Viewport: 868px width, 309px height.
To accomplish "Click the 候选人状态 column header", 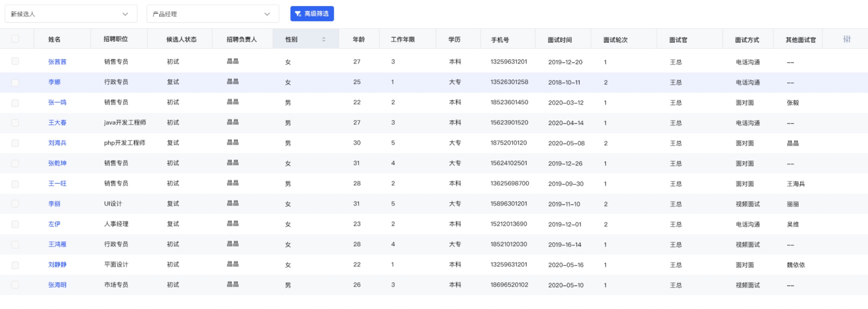I will click(x=181, y=40).
